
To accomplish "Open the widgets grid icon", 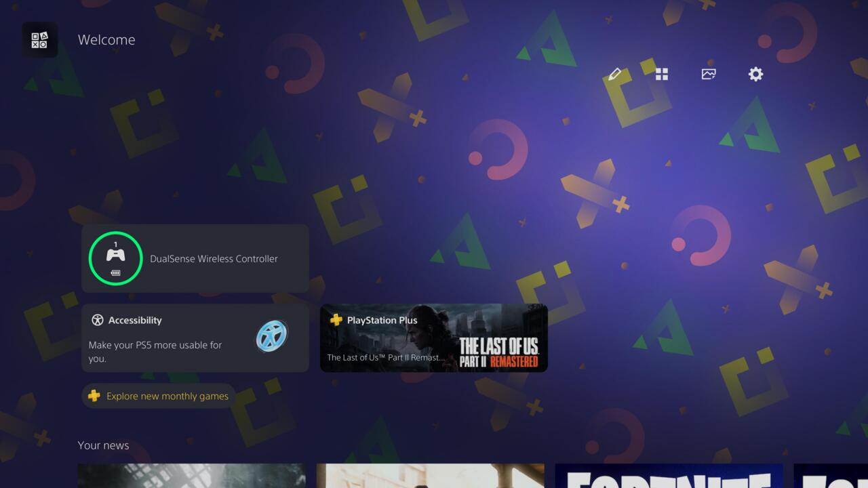I will (x=662, y=74).
